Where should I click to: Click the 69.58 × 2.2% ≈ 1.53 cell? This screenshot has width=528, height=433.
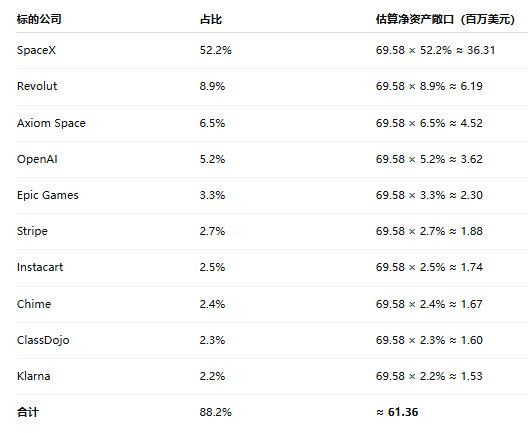pos(429,376)
